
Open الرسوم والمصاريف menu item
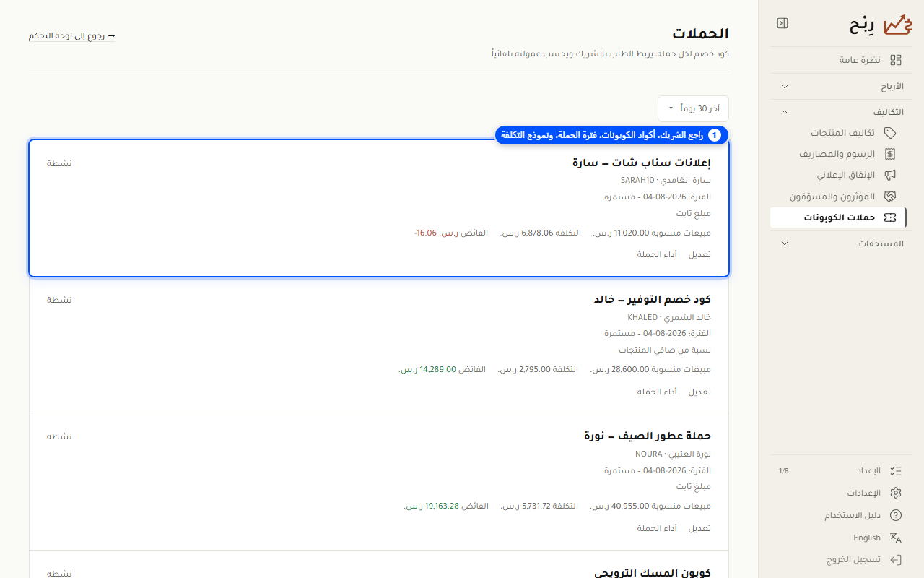[837, 154]
